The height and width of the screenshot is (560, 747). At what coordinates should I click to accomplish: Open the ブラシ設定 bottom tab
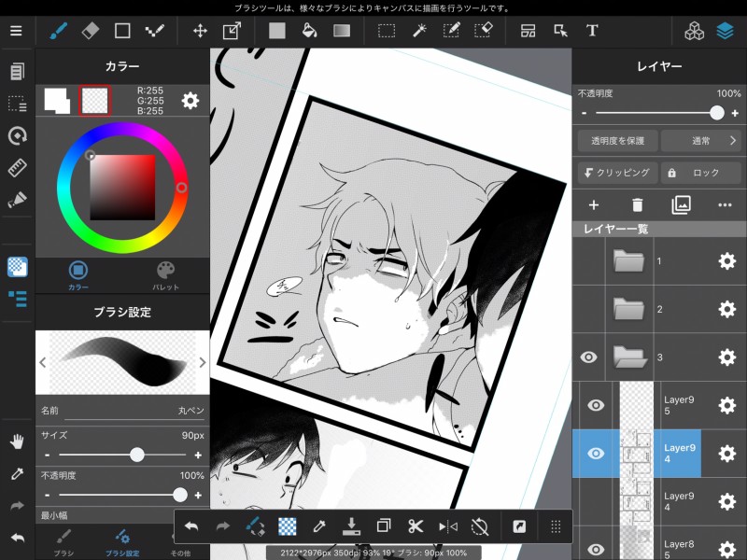pyautogui.click(x=122, y=543)
